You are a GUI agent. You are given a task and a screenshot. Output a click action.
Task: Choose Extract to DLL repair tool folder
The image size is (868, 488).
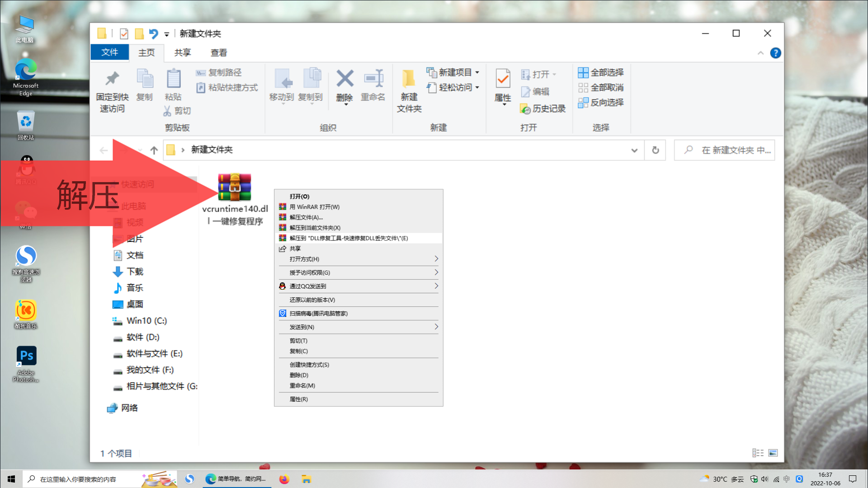coord(359,238)
